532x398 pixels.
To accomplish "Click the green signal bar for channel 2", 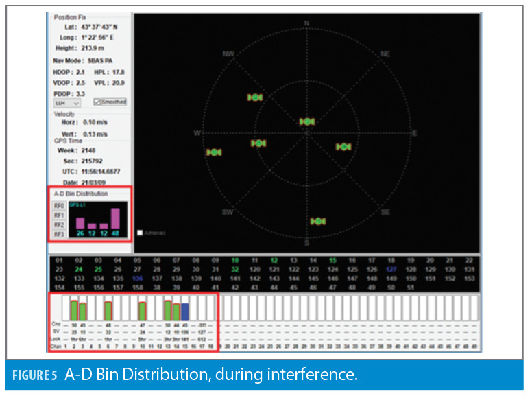I will pyautogui.click(x=74, y=310).
